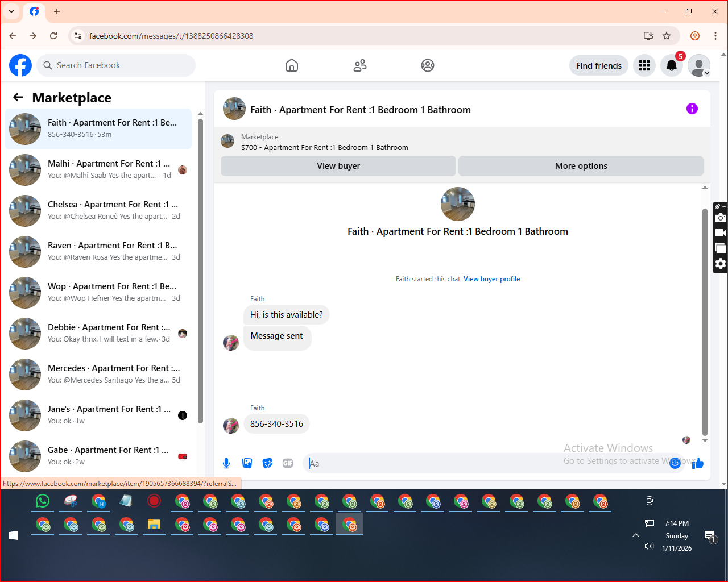Click the 856-340-3516 message bubble
728x582 pixels.
tap(276, 424)
